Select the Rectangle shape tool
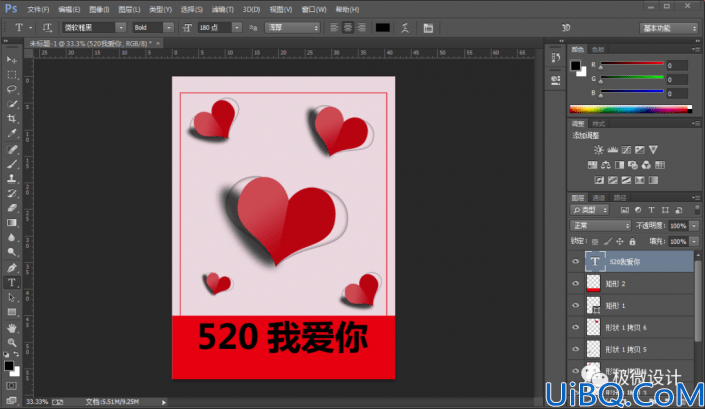The image size is (705, 409). pos(12,312)
